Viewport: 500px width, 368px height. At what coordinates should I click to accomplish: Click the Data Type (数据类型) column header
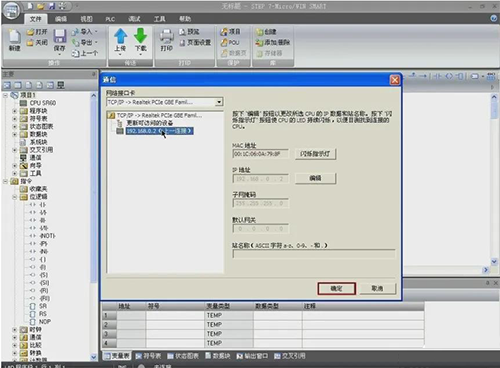(x=278, y=306)
